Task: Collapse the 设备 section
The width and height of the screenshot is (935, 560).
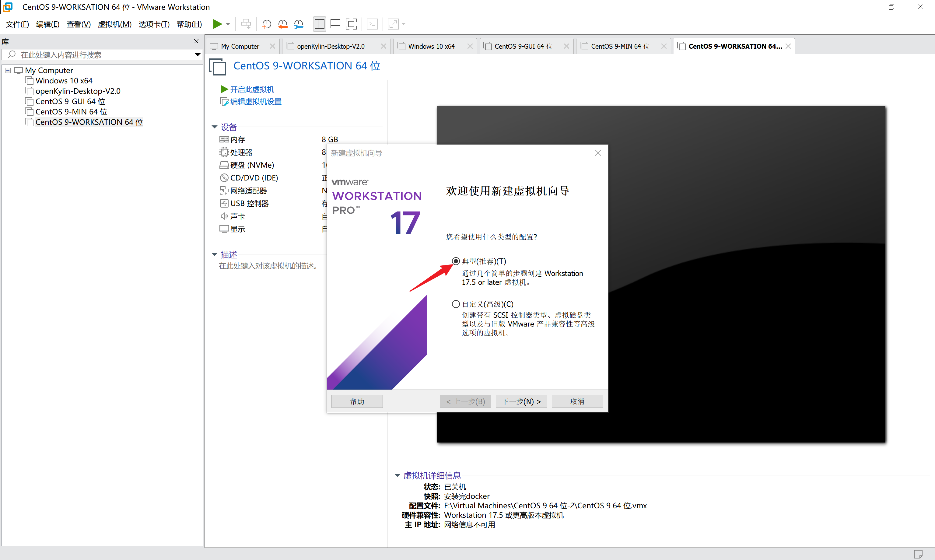Action: click(x=214, y=127)
